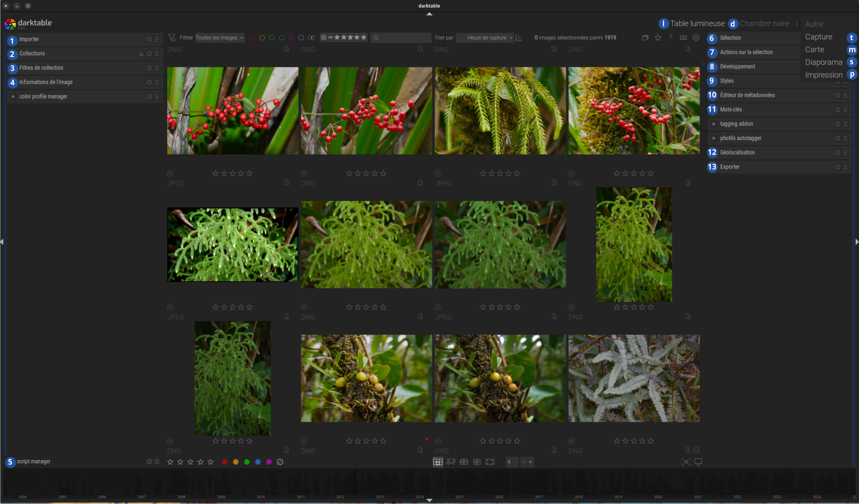The width and height of the screenshot is (859, 504).
Task: Toggle the red color label filter
Action: [253, 38]
